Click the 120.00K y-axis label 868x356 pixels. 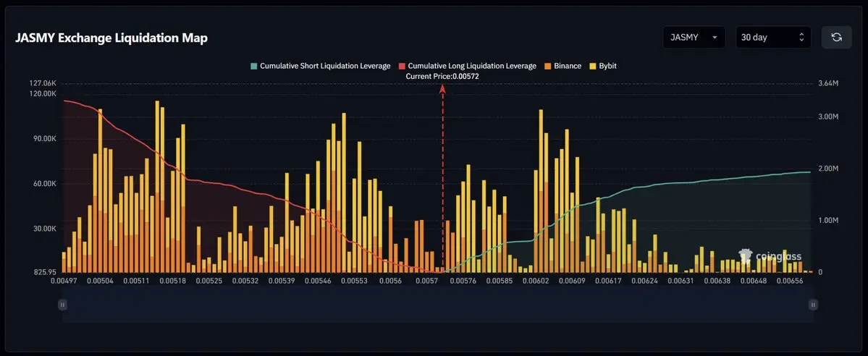[43, 94]
